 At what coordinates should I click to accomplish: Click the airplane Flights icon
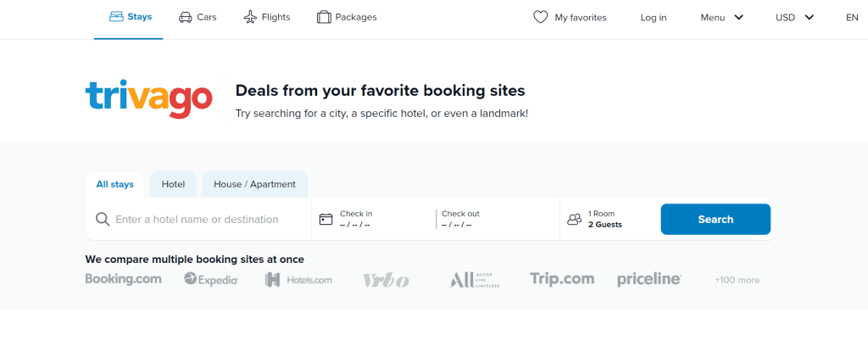(x=250, y=17)
